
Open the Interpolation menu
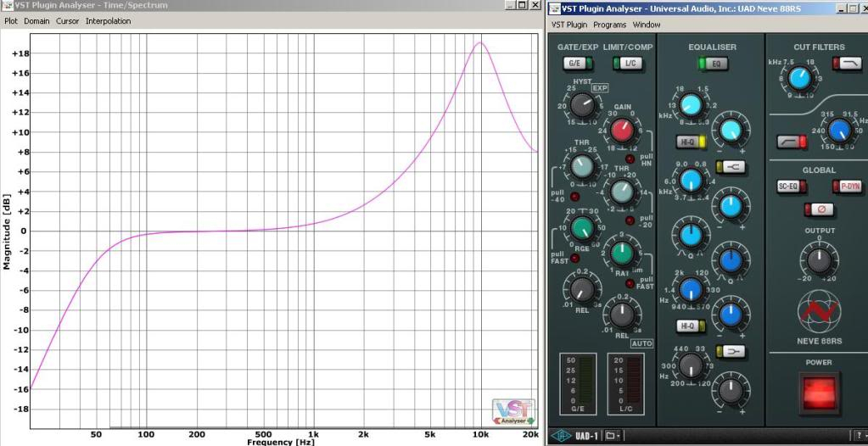(x=108, y=20)
